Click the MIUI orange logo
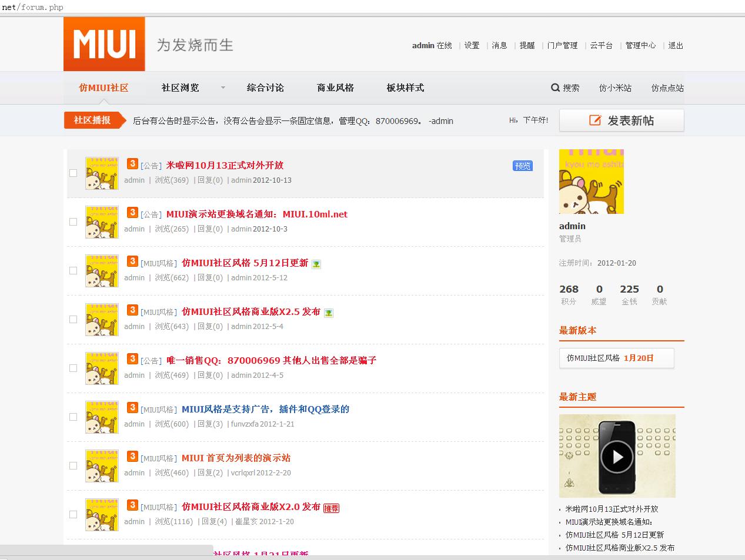This screenshot has width=745, height=560. click(104, 44)
